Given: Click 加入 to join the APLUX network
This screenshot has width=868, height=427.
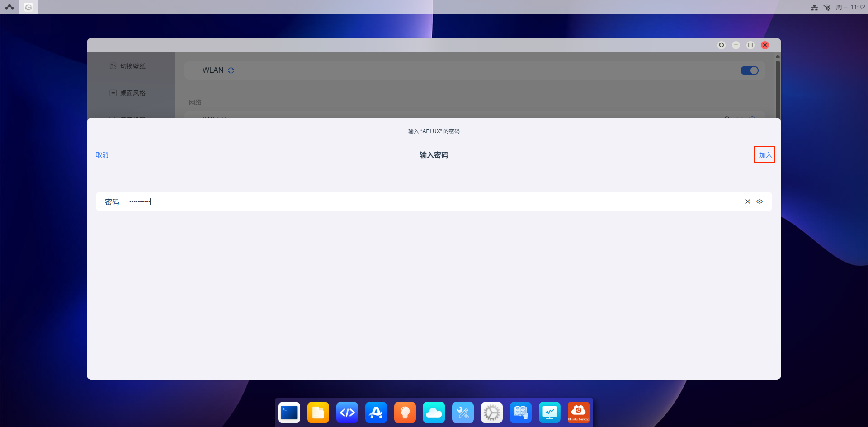Looking at the screenshot, I should 764,155.
